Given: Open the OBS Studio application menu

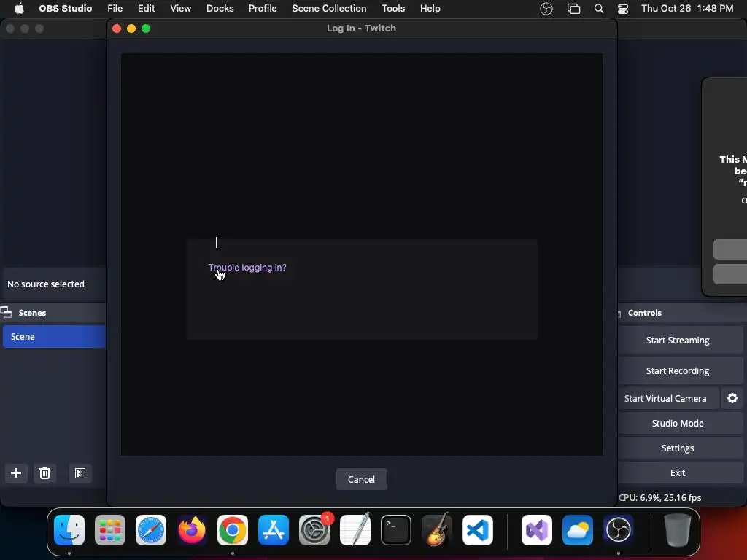Looking at the screenshot, I should [65, 9].
